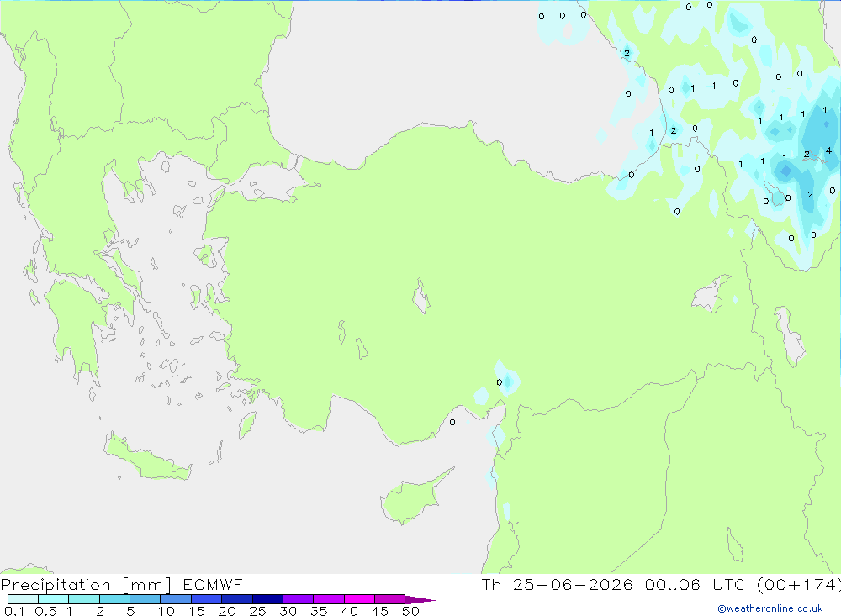Click the legend value label 0.1
This screenshot has width=841, height=616.
click(x=14, y=611)
